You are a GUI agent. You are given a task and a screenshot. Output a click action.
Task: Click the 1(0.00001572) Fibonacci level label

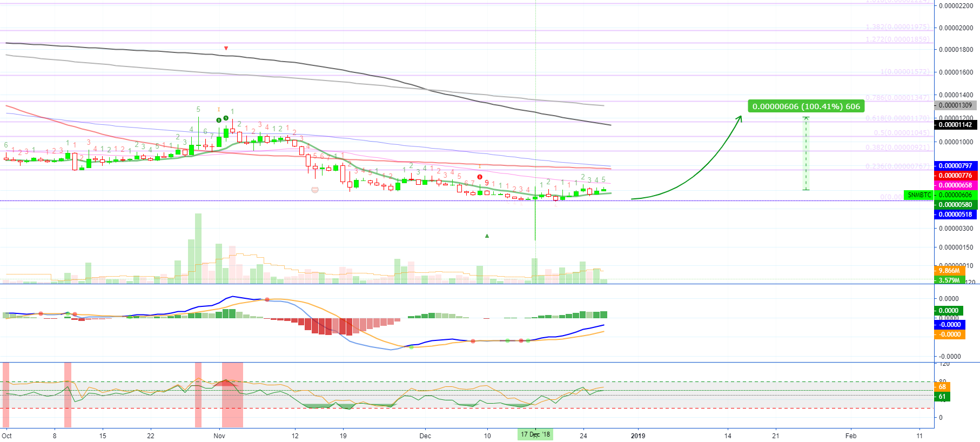905,72
